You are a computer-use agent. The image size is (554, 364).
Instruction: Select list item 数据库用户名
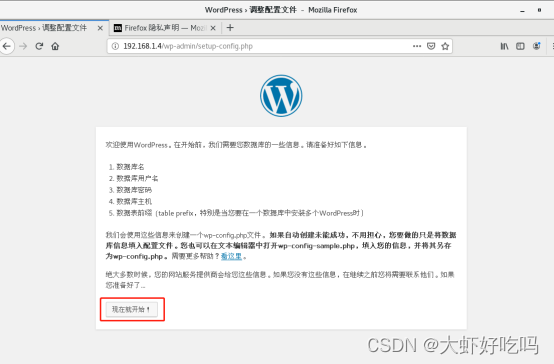click(x=137, y=178)
